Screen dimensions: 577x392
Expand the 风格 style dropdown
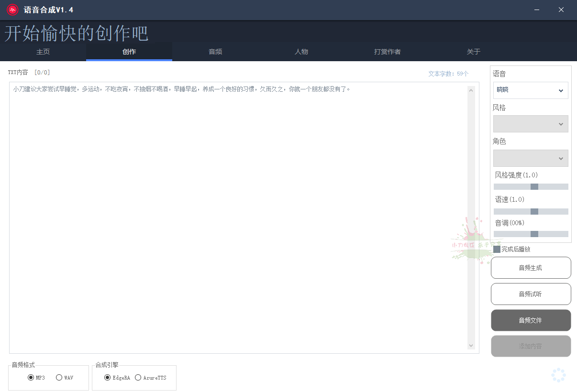click(531, 124)
